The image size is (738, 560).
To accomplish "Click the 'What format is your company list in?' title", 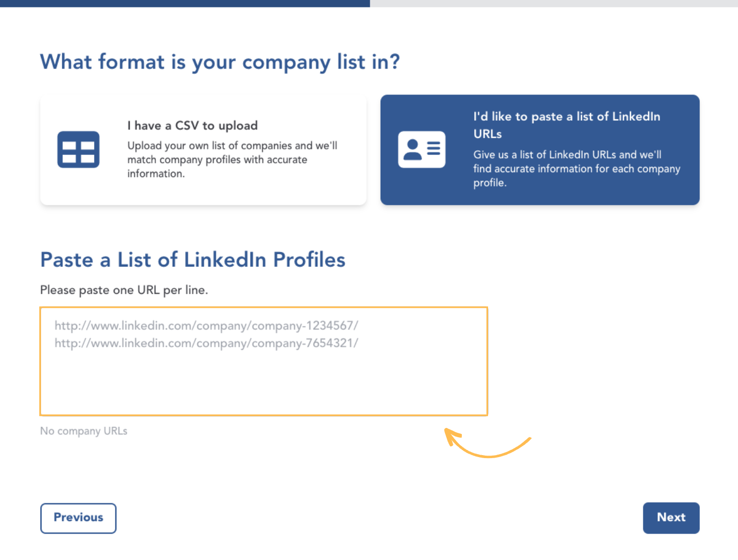I will 220,62.
